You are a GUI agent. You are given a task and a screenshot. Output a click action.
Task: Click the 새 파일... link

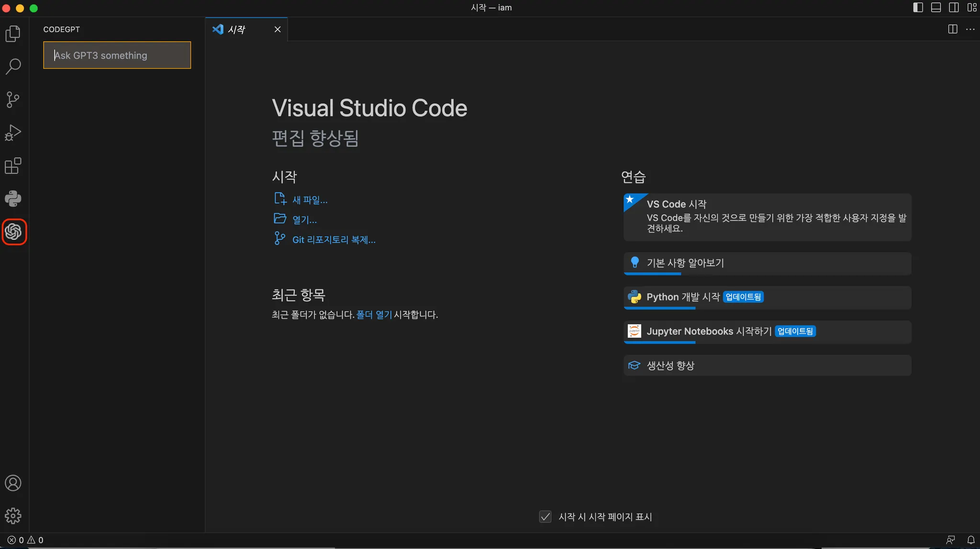(310, 200)
